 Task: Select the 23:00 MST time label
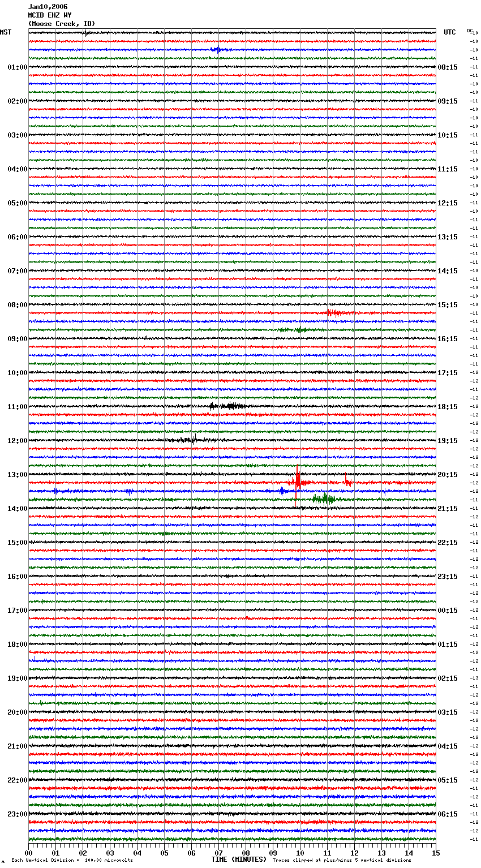(18, 814)
